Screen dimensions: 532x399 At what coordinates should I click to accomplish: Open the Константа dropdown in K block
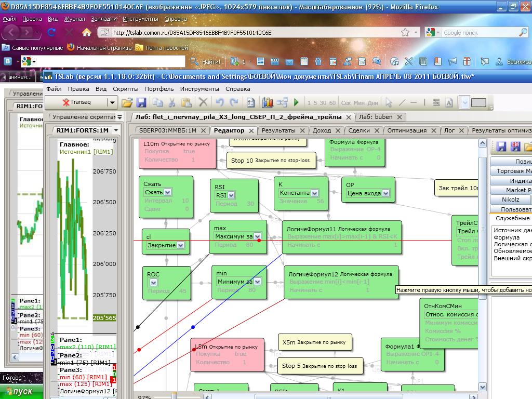[315, 193]
